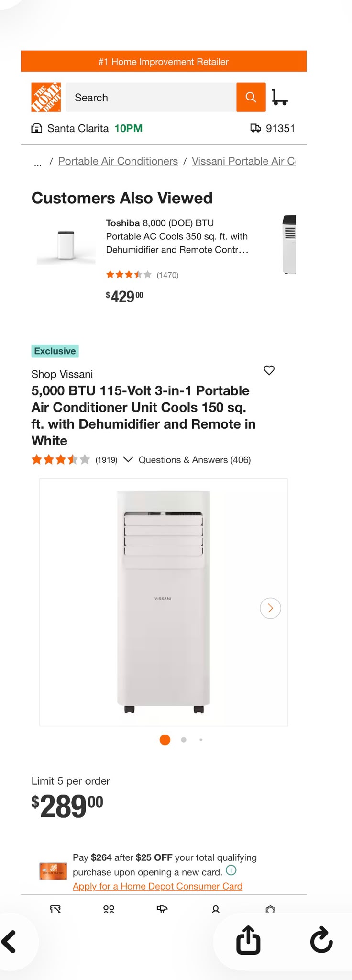This screenshot has width=352, height=980.
Task: Select the second image carousel dot
Action: pyautogui.click(x=184, y=740)
